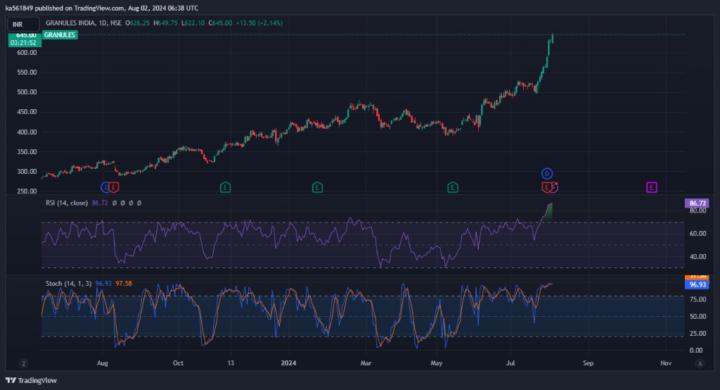Viewport: 720px width, 390px height.
Task: Click the 25.00 level on the Stoch scale
Action: [697, 333]
